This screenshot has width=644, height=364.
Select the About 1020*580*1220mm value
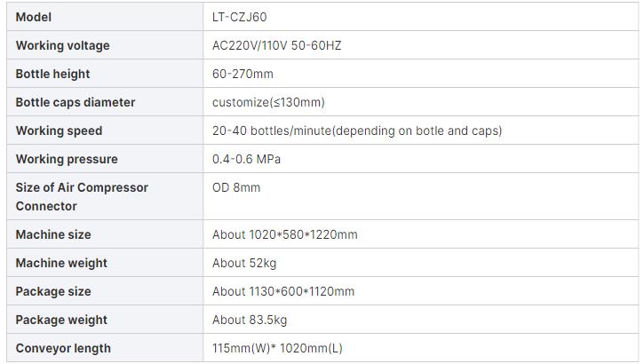(x=285, y=234)
